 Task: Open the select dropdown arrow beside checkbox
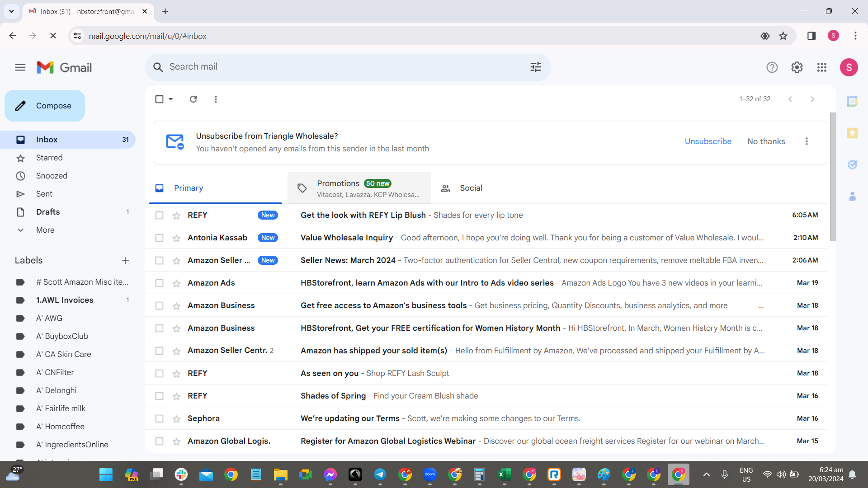[x=171, y=99]
